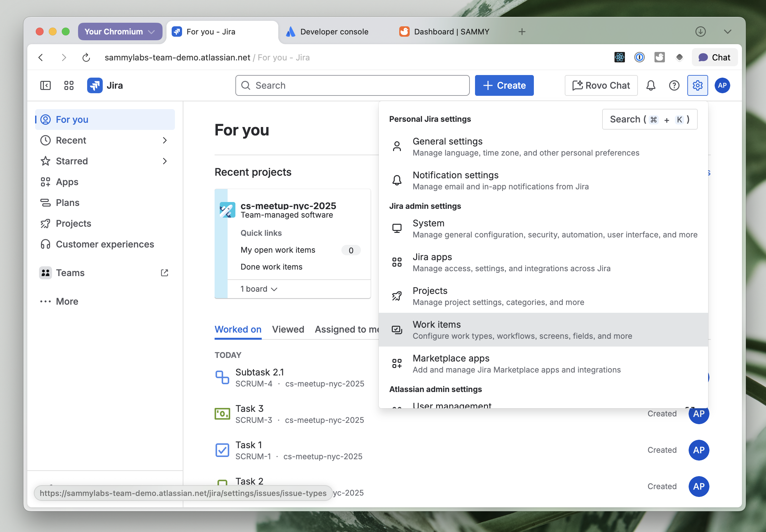Reload the page with refresh icon
766x532 pixels.
(x=86, y=57)
